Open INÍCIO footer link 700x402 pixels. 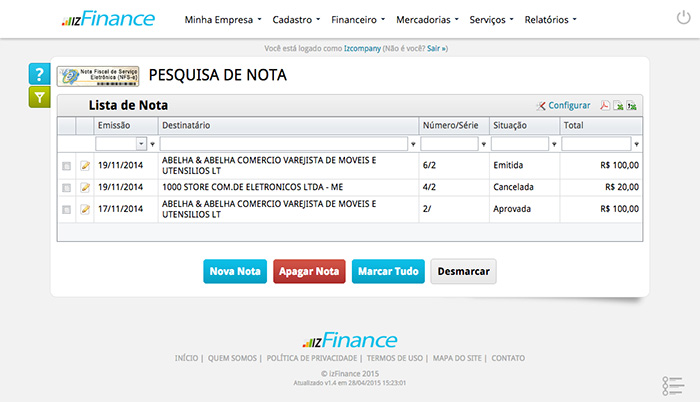point(186,358)
